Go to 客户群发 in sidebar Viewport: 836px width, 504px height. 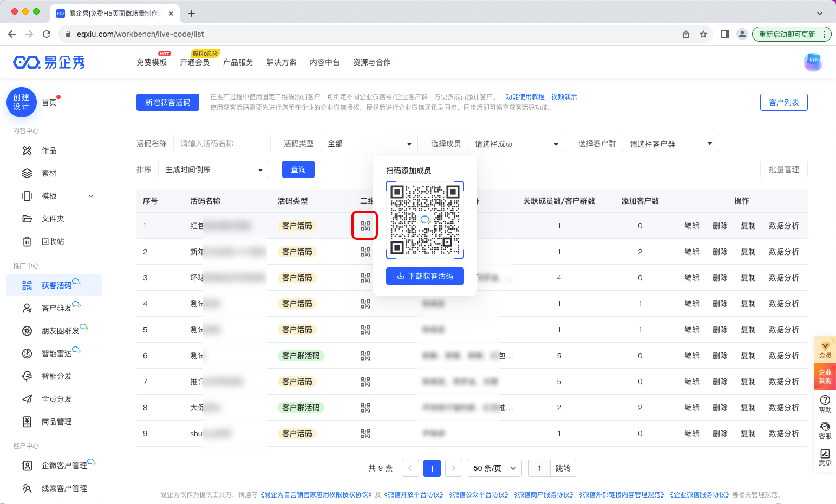[x=56, y=308]
